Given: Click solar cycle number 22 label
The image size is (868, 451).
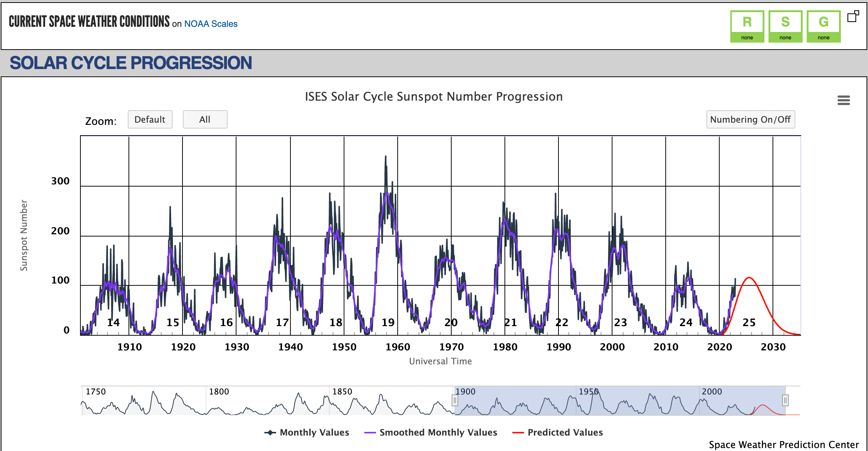Looking at the screenshot, I should pyautogui.click(x=562, y=322).
